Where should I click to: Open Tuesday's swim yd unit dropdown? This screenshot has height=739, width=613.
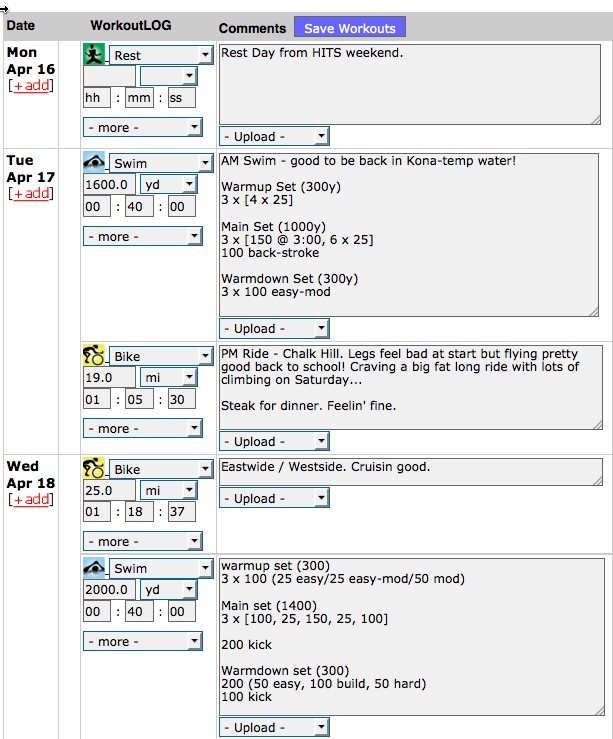(x=168, y=184)
